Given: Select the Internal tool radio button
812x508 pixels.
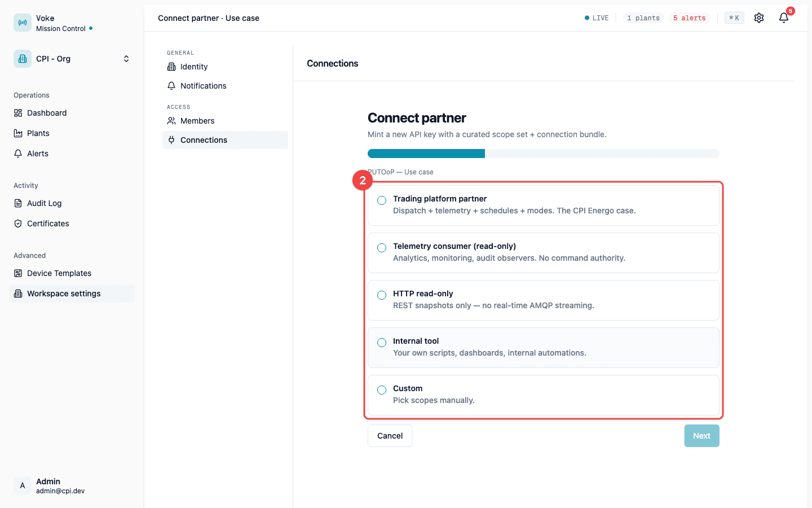Looking at the screenshot, I should click(382, 343).
